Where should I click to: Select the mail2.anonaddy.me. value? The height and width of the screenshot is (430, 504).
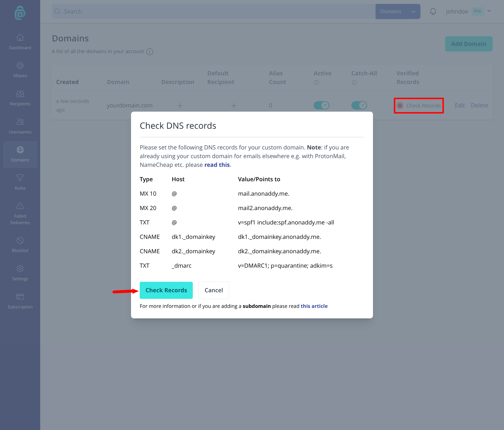[265, 208]
